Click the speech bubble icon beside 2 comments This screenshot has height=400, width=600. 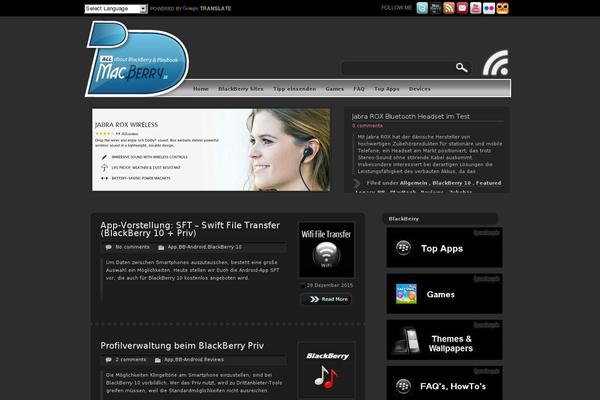tap(109, 360)
